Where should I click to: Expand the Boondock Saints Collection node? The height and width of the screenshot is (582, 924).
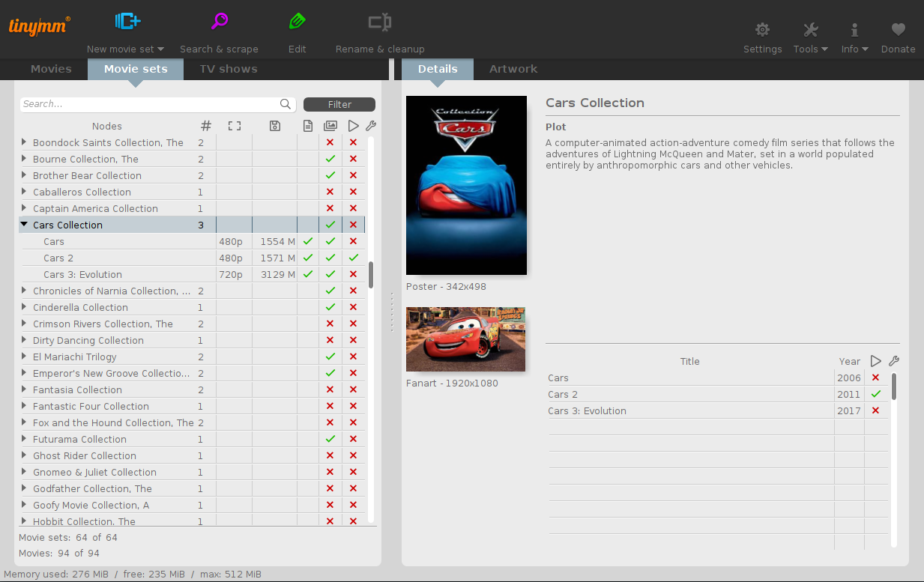24,142
